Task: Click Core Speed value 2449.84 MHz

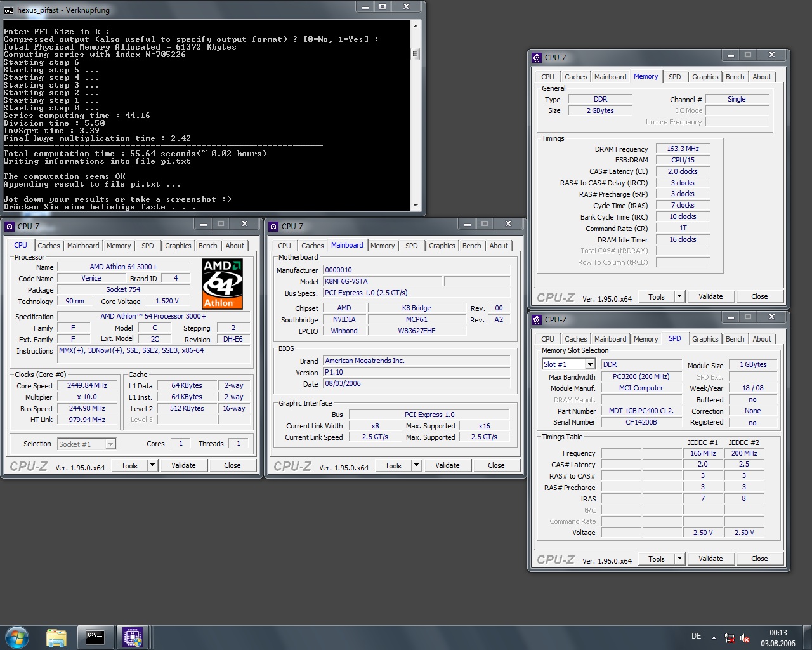Action: click(x=87, y=385)
